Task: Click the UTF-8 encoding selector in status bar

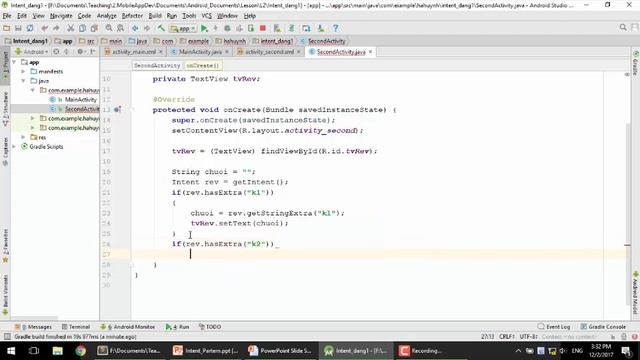Action: tap(528, 337)
